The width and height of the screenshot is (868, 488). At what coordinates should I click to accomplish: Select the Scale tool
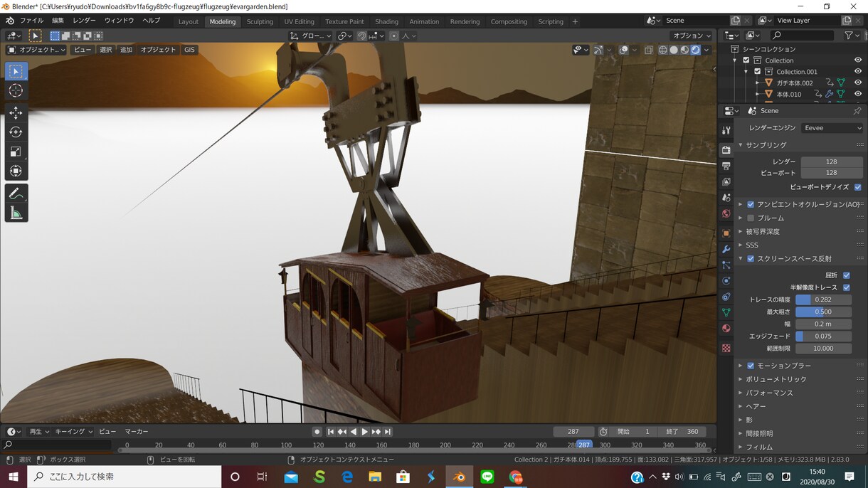[x=16, y=152]
